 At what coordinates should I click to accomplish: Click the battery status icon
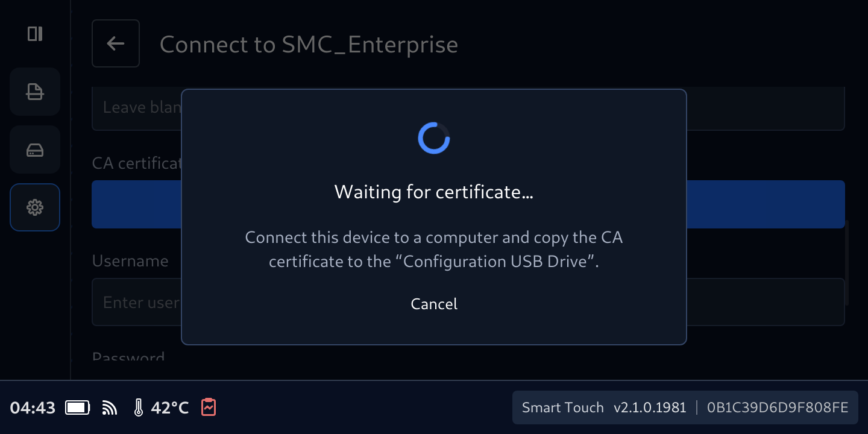(x=78, y=408)
